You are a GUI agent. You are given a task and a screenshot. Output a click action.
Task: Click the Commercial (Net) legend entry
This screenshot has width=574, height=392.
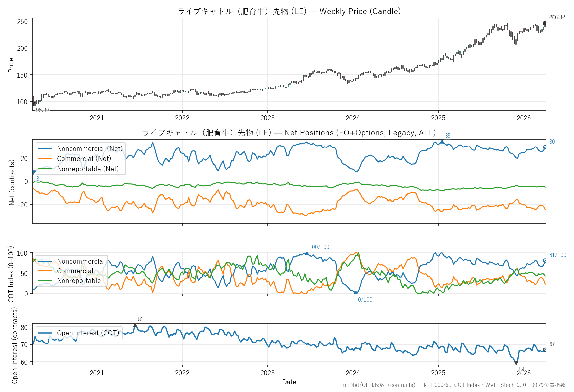point(84,159)
